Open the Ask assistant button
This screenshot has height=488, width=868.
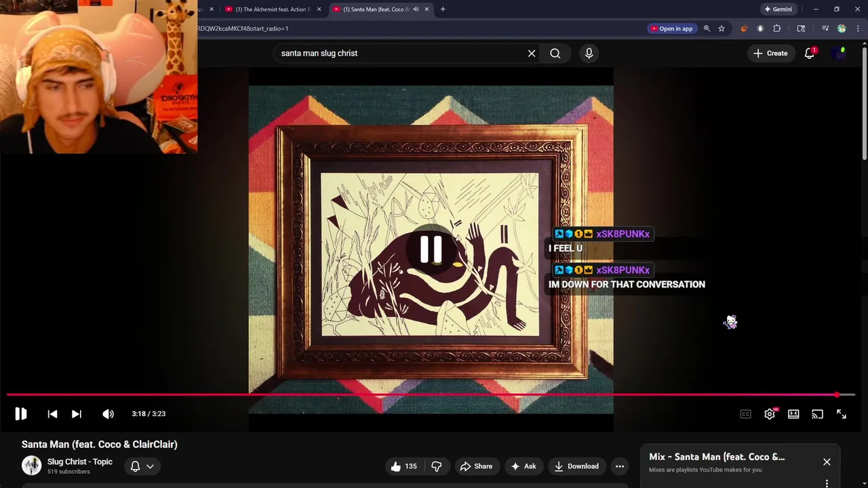tap(523, 466)
